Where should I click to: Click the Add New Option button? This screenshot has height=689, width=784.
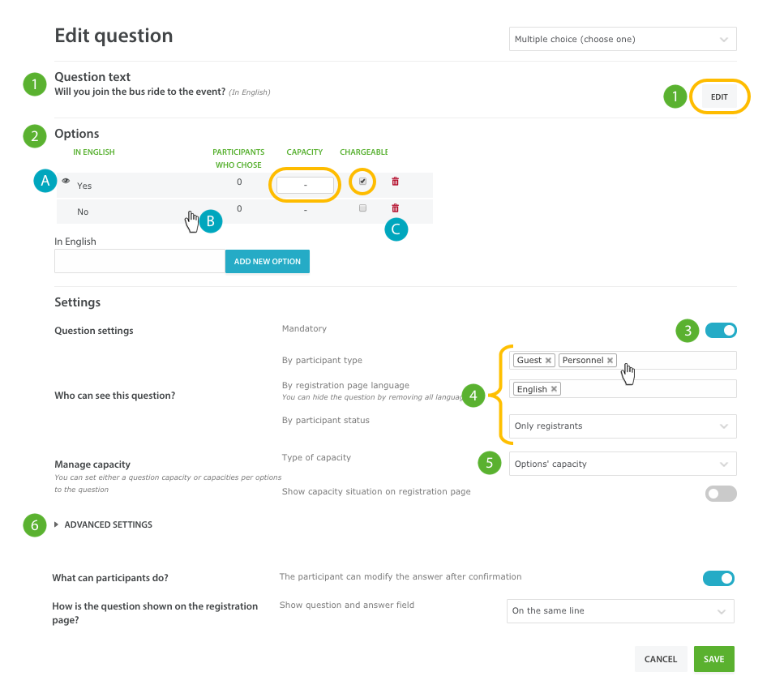click(268, 262)
